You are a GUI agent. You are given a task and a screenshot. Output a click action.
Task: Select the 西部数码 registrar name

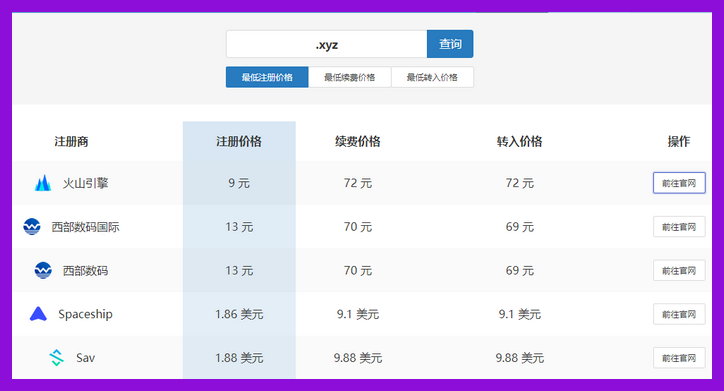tap(85, 271)
